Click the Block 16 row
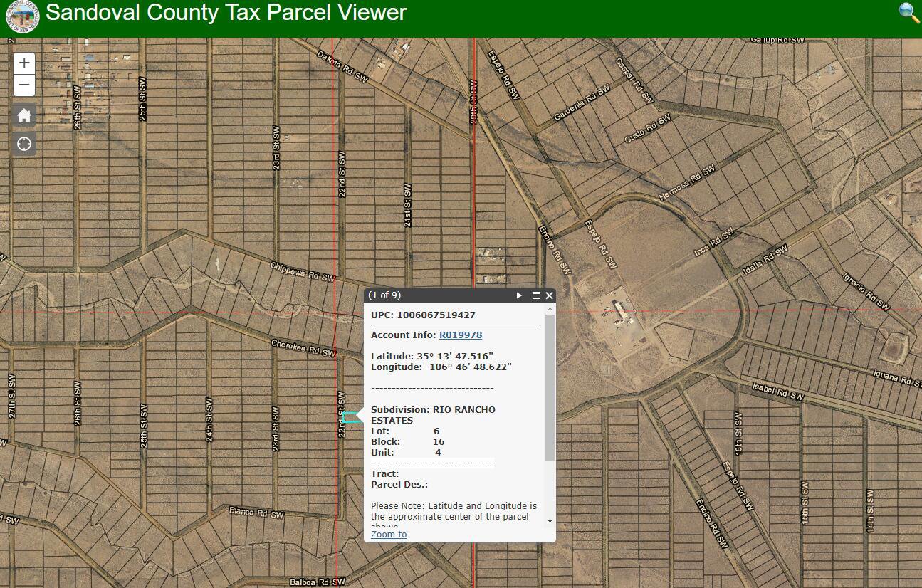The height and width of the screenshot is (588, 922). pos(407,442)
